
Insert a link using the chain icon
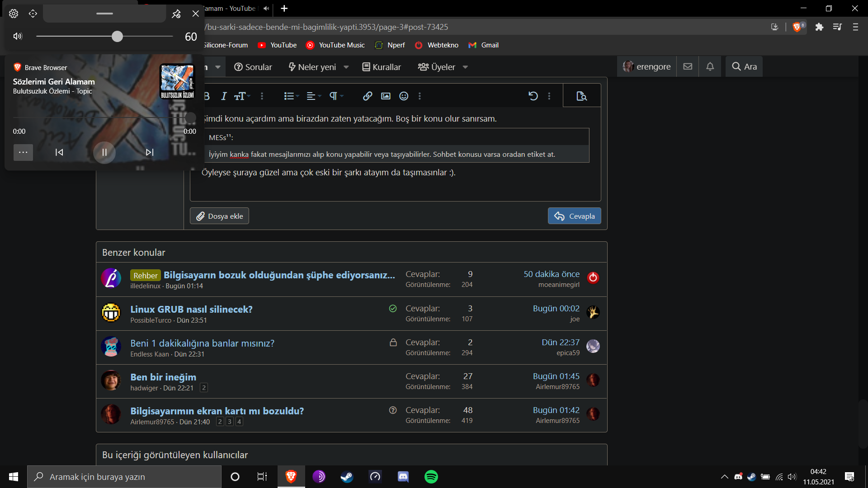[368, 96]
